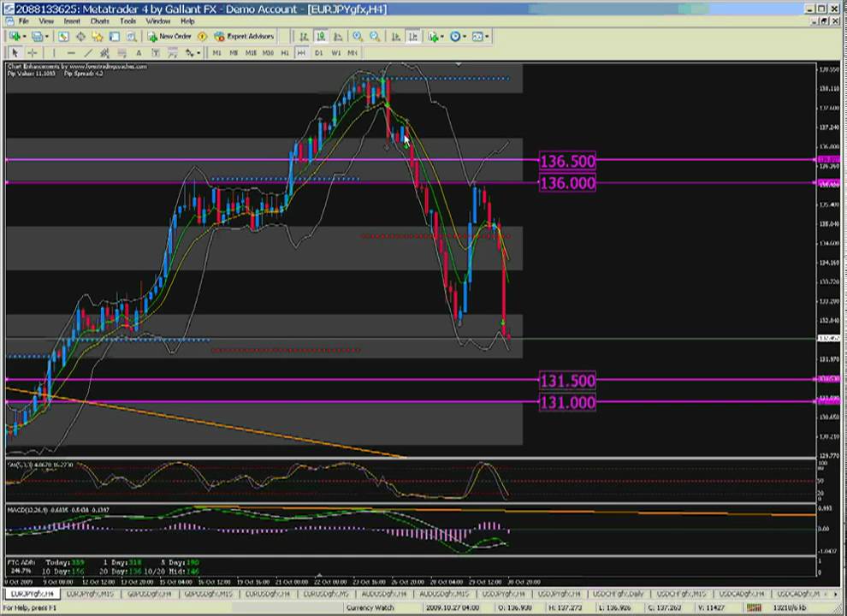Switch to the EURUSDgfx,H4 chart tab

tap(268, 594)
